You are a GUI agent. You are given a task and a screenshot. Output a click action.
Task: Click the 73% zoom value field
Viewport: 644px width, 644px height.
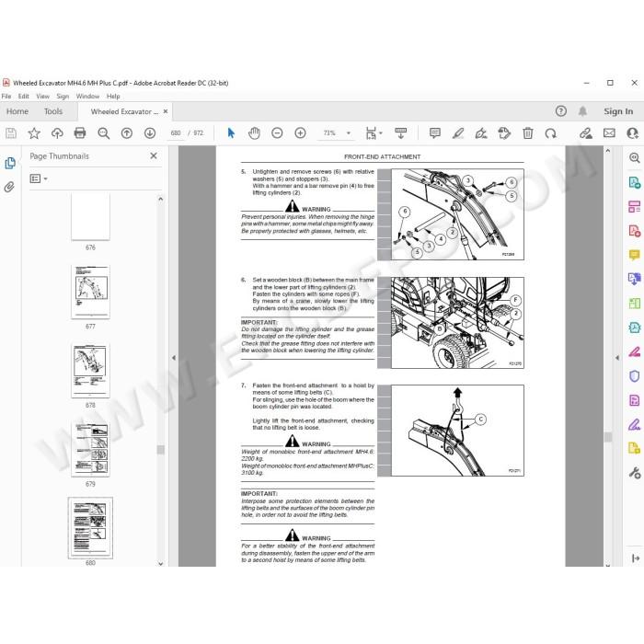[329, 133]
